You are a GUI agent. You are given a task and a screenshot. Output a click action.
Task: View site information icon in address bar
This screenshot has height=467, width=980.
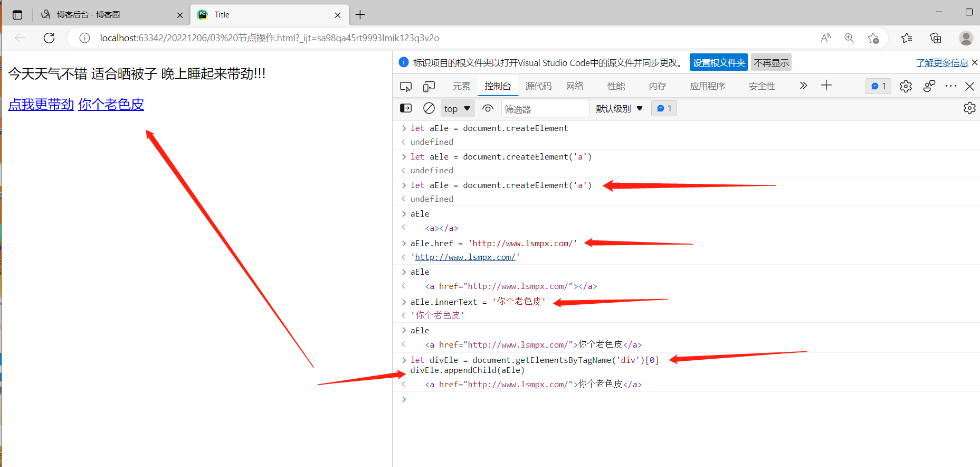click(84, 38)
